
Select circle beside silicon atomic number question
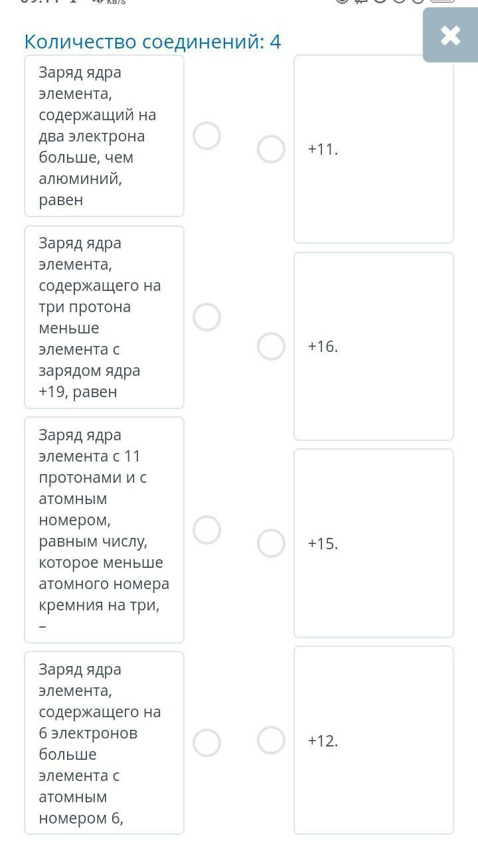tap(206, 530)
